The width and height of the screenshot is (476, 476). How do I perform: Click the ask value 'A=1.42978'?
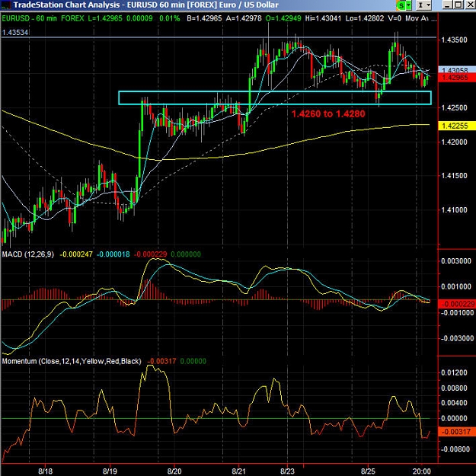[244, 18]
